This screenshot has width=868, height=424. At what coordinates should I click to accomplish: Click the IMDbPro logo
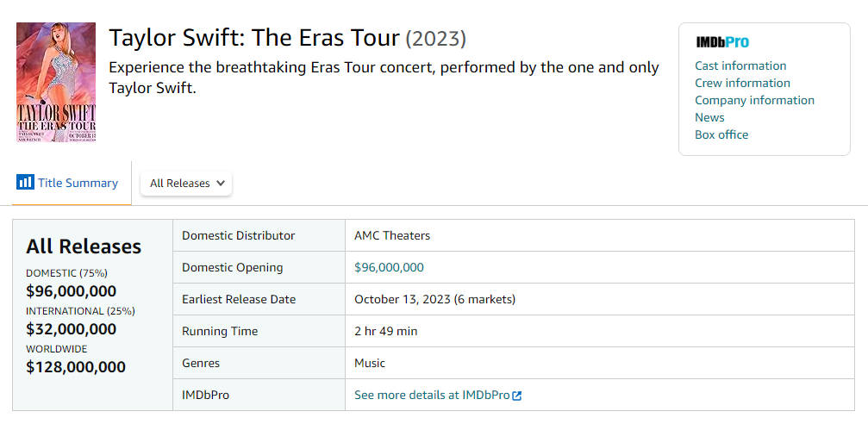(x=722, y=42)
